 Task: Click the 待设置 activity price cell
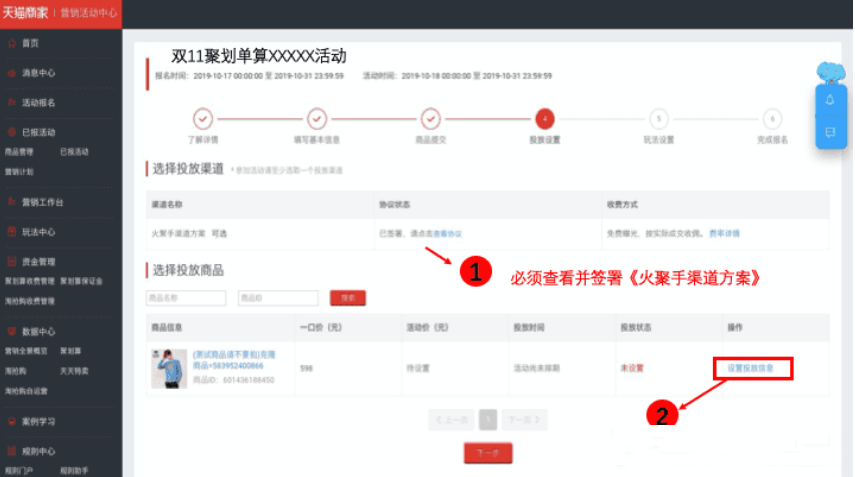pyautogui.click(x=418, y=369)
